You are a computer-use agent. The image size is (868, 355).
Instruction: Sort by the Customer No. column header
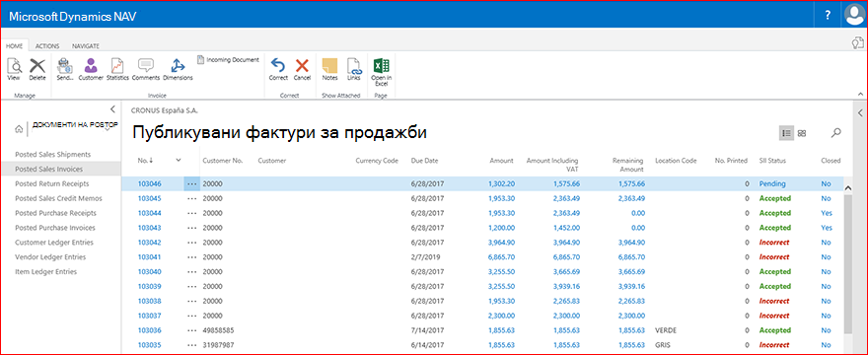[223, 161]
